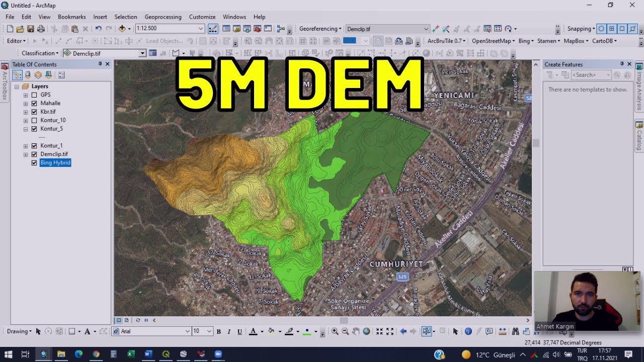List layers by visibility

[x=38, y=75]
